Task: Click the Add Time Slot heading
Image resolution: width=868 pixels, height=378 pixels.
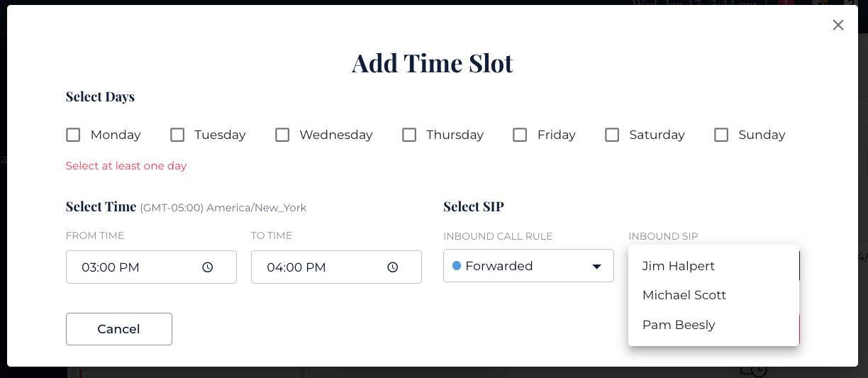Action: tap(433, 64)
